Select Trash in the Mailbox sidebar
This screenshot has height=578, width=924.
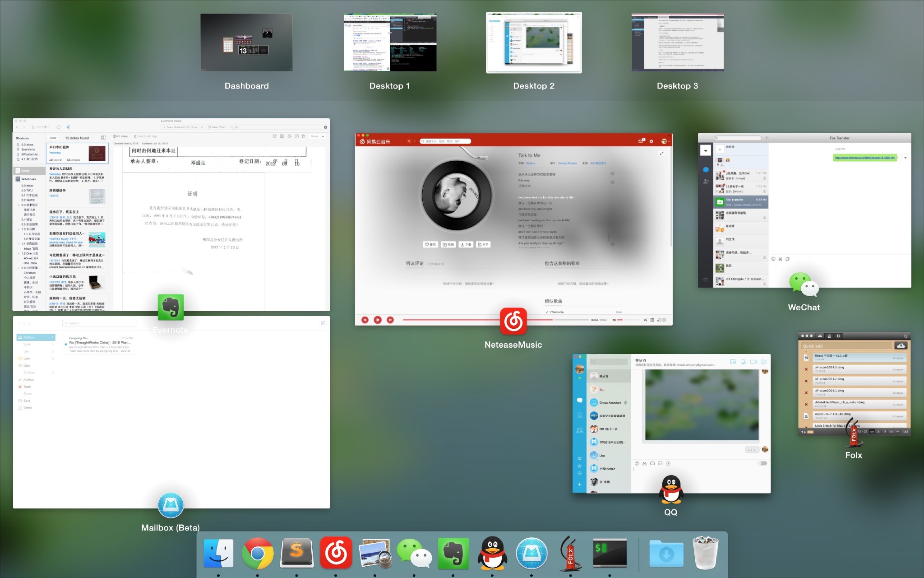(x=27, y=387)
